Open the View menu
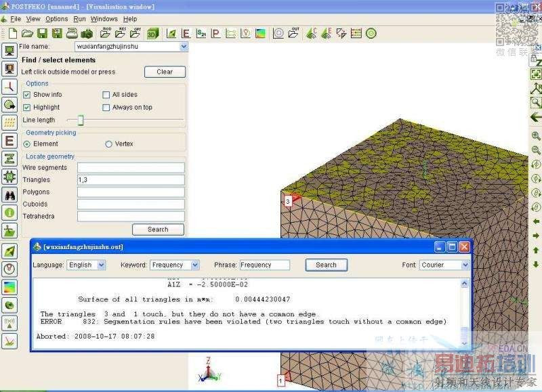 coord(33,19)
